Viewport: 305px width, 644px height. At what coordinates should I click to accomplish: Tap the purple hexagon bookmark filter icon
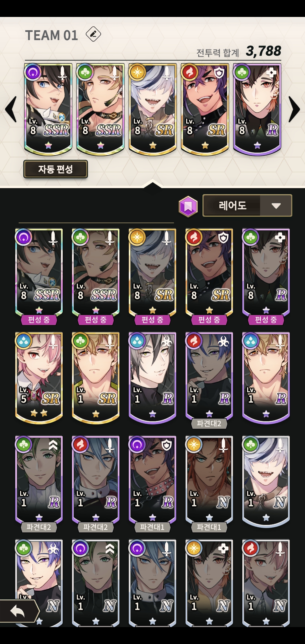(x=188, y=206)
